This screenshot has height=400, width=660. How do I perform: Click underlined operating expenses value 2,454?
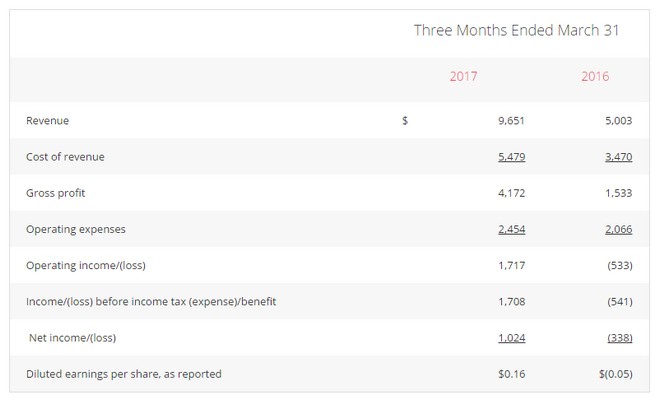511,229
